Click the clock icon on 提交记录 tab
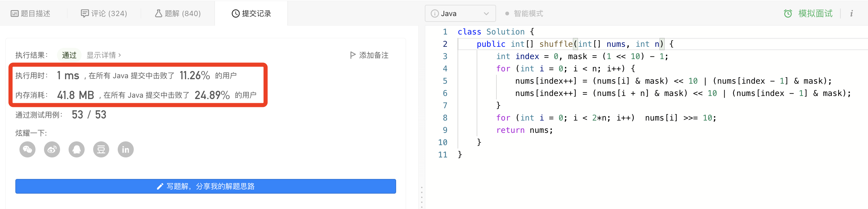Image resolution: width=868 pixels, height=209 pixels. (235, 14)
